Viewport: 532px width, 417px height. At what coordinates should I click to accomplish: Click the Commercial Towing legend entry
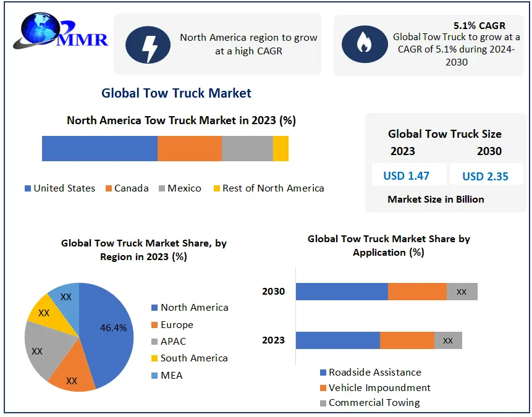click(x=374, y=403)
